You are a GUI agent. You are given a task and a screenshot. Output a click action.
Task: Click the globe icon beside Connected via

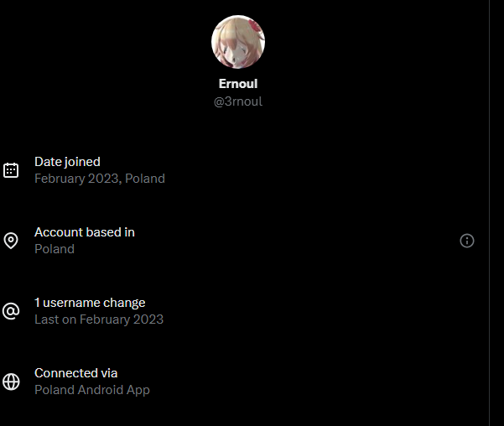(x=11, y=382)
